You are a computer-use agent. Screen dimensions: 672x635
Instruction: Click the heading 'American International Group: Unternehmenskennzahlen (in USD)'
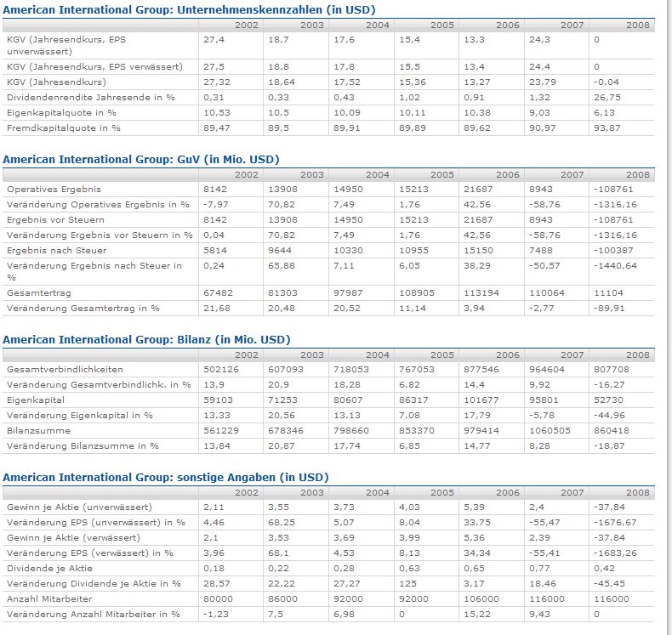click(x=189, y=10)
